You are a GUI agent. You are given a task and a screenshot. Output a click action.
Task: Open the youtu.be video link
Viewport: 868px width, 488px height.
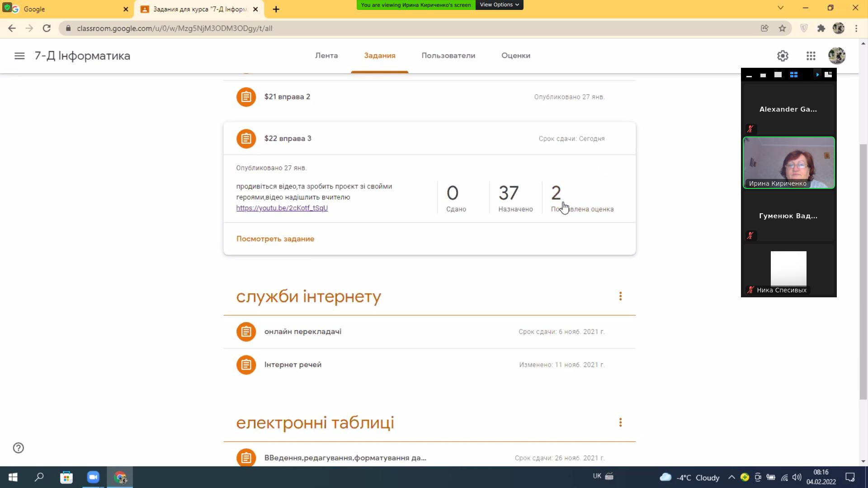point(282,208)
